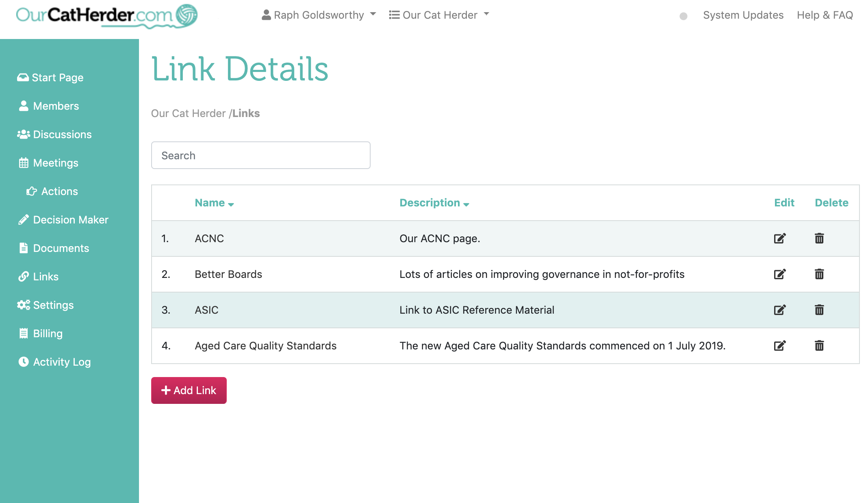Viewport: 868px width, 503px height.
Task: Go to System Updates
Action: (x=743, y=15)
